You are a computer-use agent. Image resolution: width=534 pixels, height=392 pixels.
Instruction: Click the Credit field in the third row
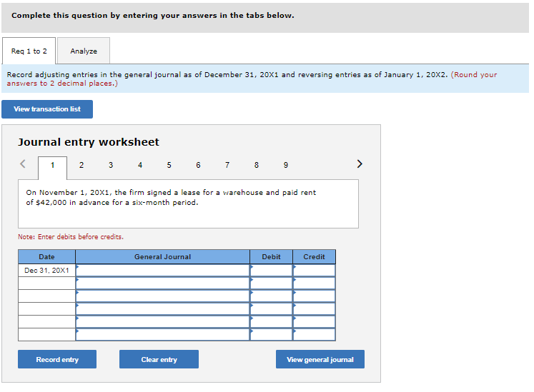click(315, 296)
